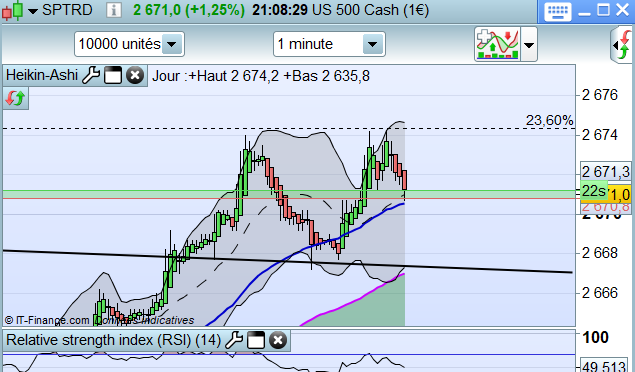Click the candlestick chart type icon
635x372 pixels.
[13, 10]
